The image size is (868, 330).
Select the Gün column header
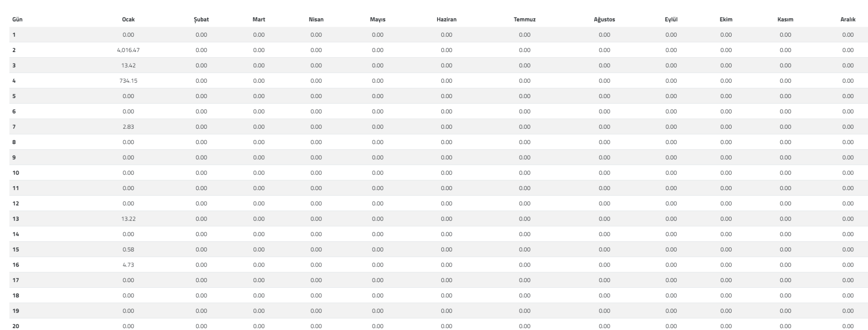[x=17, y=19]
